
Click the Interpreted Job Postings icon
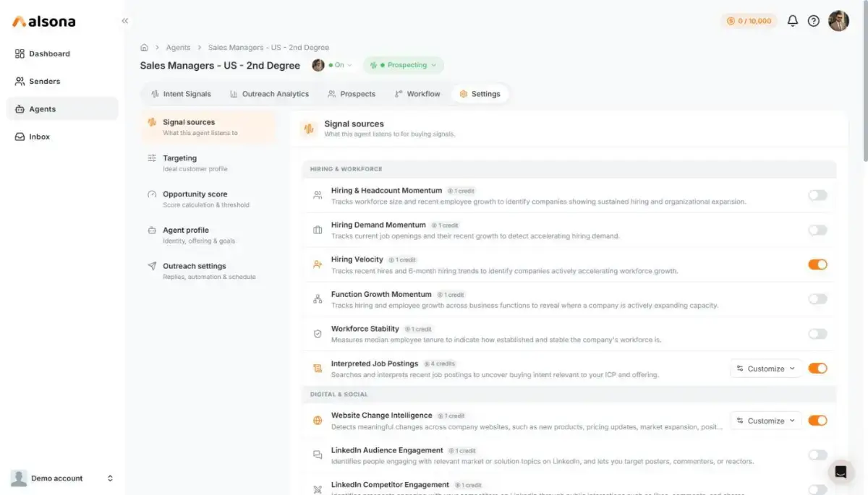(318, 369)
